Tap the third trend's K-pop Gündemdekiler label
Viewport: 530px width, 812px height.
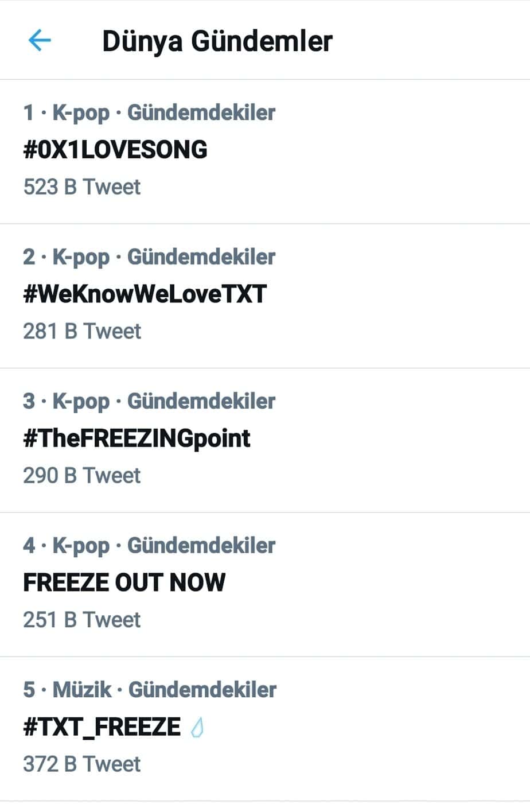[x=163, y=401]
